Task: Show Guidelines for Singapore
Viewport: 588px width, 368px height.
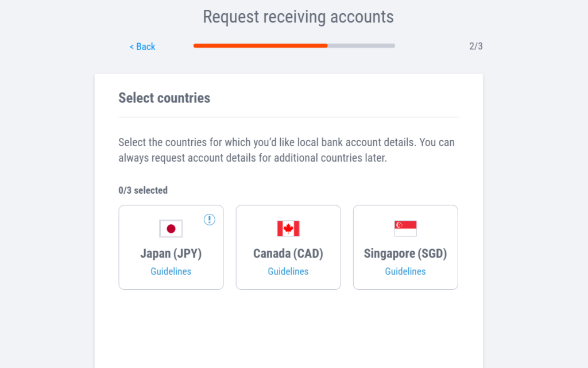Action: click(x=405, y=271)
